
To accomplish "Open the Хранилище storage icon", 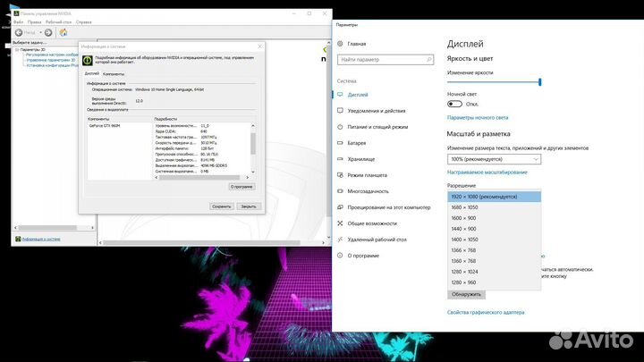I will tap(340, 158).
